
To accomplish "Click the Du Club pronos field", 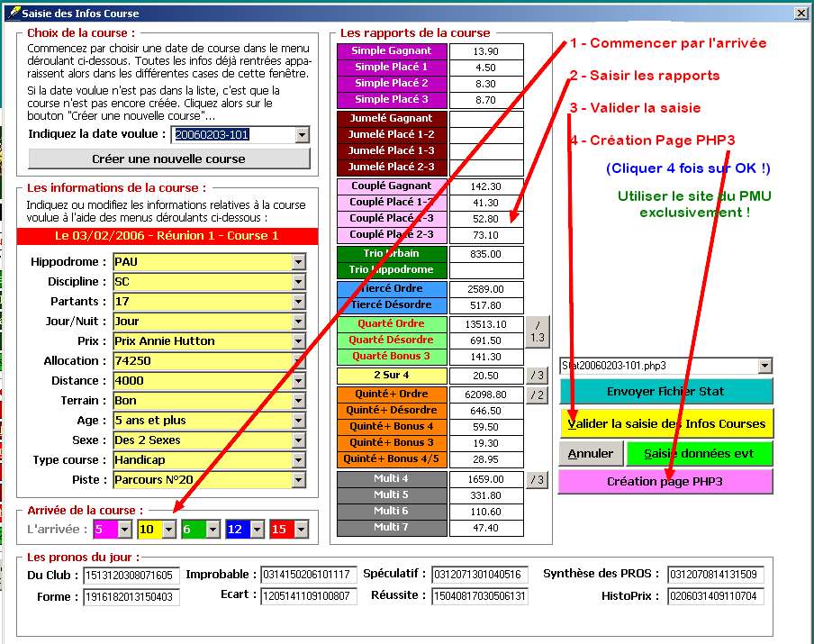I will 131,576.
